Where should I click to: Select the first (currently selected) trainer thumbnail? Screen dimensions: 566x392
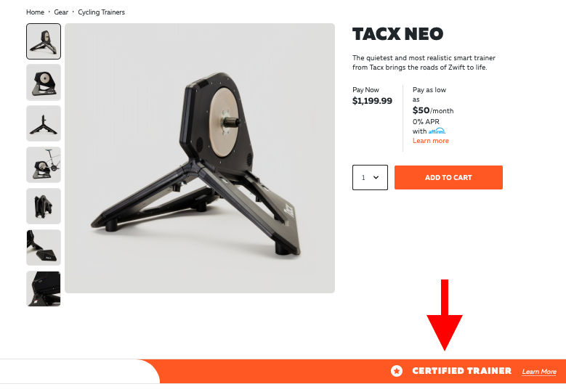(44, 41)
